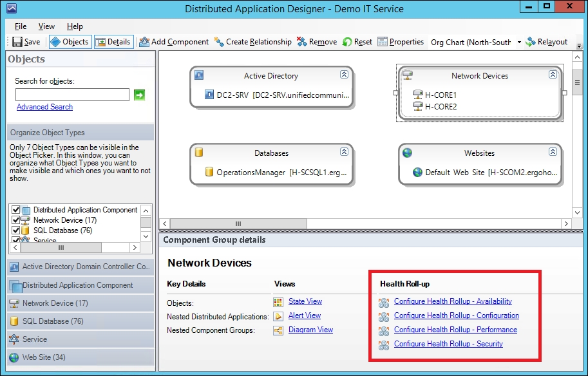Viewport: 588px width, 376px height.
Task: Open Configure Health Rollup - Security
Action: point(448,344)
